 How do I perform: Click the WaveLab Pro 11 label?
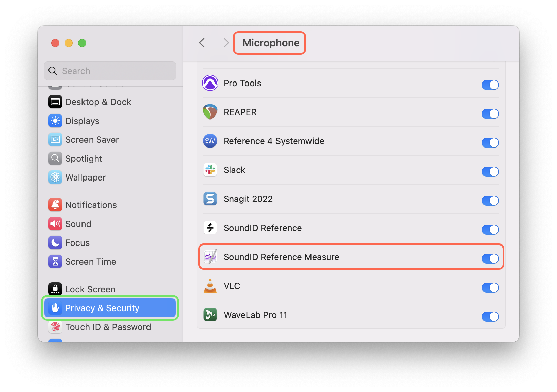coord(256,315)
